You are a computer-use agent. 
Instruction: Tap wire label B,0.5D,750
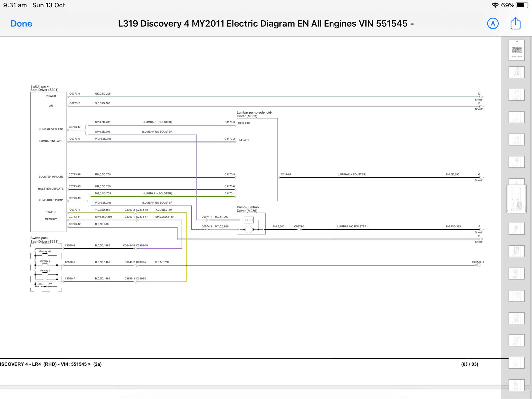point(162,262)
